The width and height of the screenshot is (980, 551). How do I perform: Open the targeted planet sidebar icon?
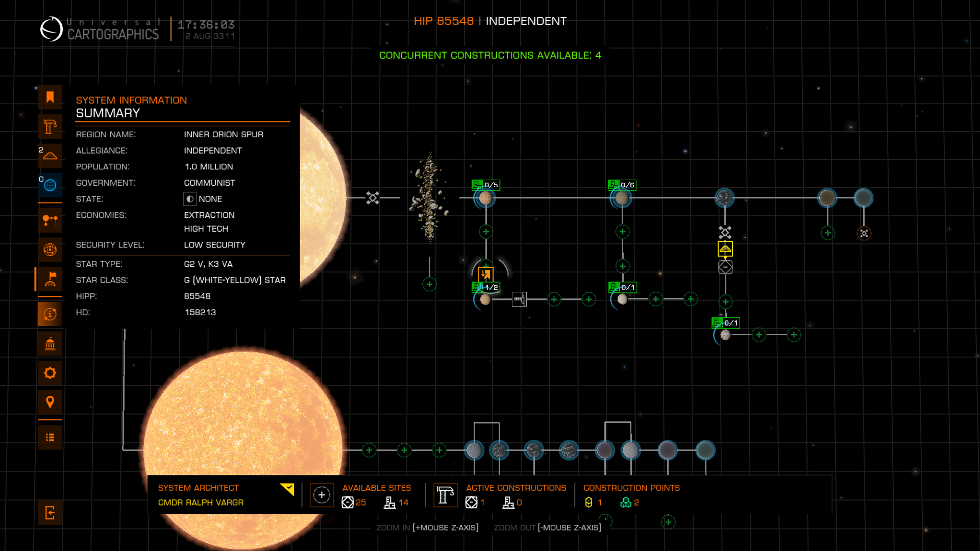[50, 249]
